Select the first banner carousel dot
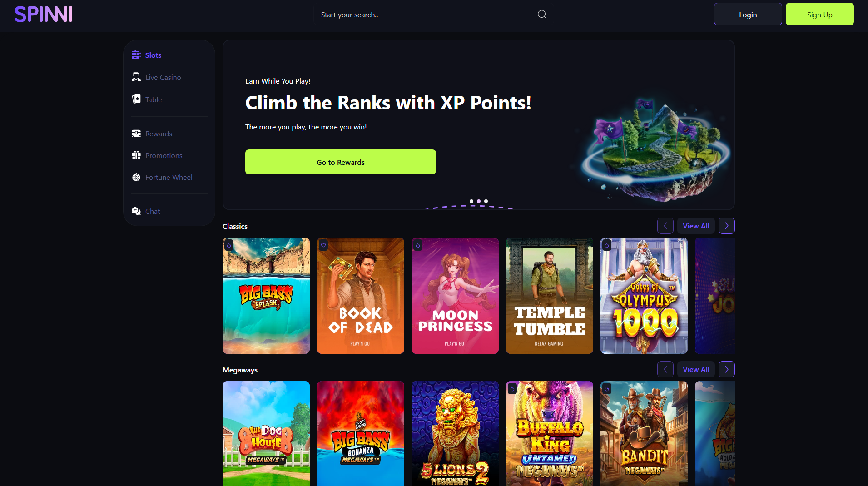Image resolution: width=868 pixels, height=486 pixels. click(471, 201)
